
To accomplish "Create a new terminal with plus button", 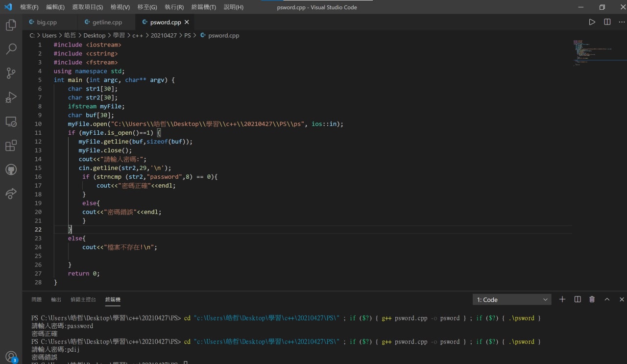I will (562, 299).
